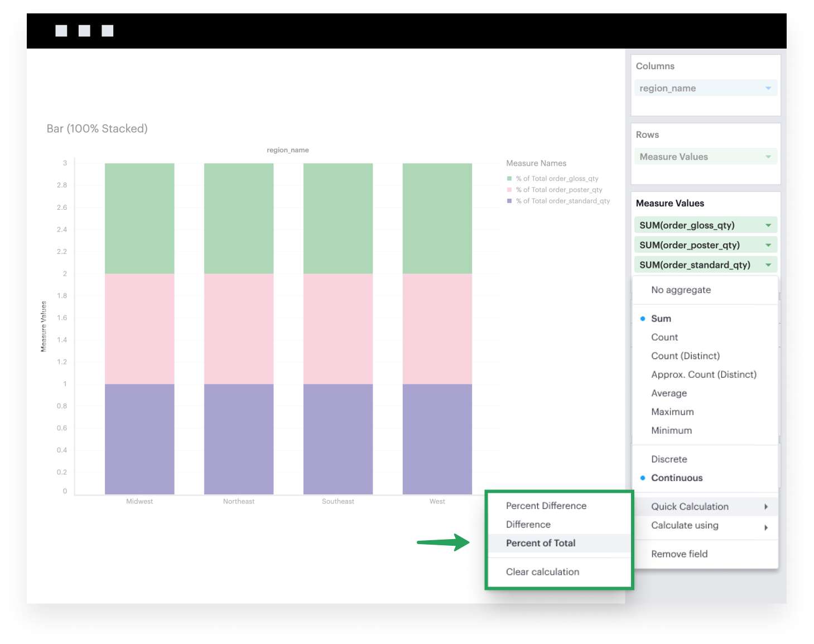Viewport: 814px width, 644px height.
Task: Click the pink order_poster_qty legend swatch
Action: point(509,190)
